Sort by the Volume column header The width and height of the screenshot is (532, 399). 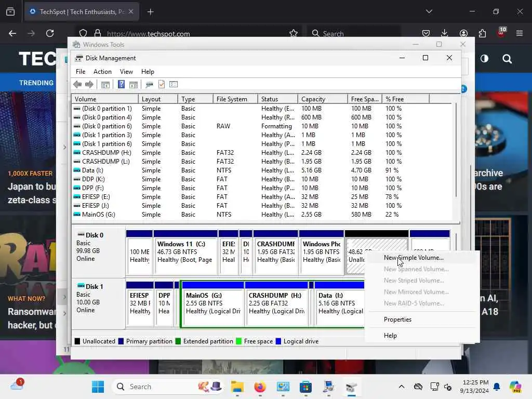pos(105,99)
